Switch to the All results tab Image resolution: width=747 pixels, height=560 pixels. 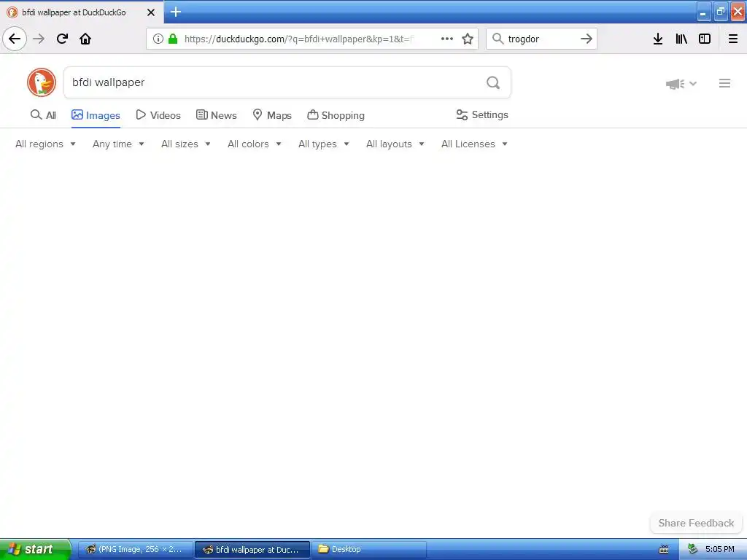click(43, 115)
